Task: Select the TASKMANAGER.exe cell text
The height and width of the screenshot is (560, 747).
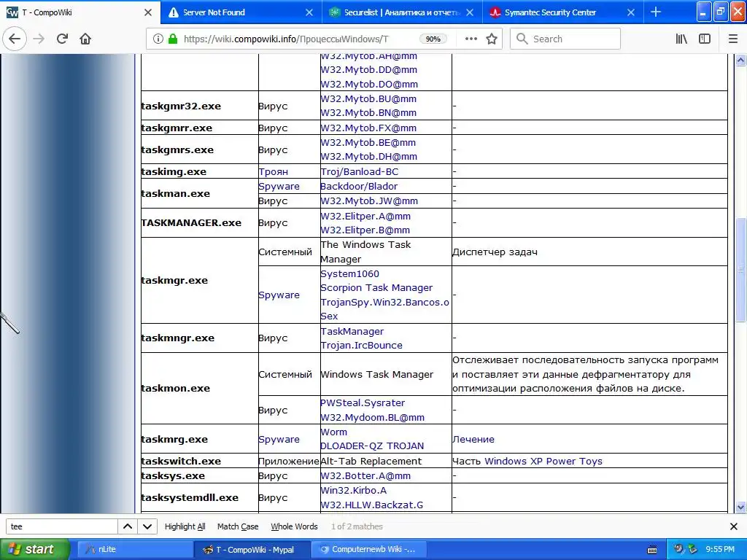Action: point(191,223)
